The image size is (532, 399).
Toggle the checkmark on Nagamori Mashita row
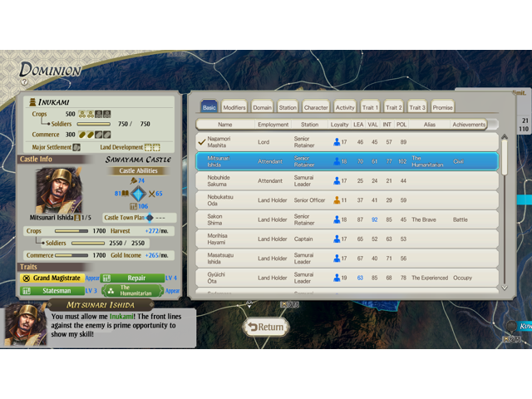point(201,142)
